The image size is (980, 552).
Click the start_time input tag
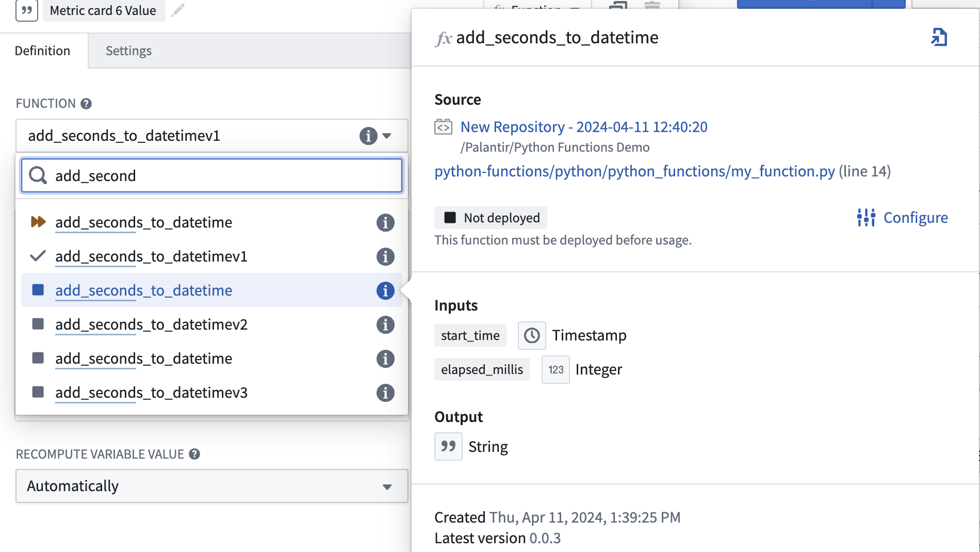click(470, 335)
